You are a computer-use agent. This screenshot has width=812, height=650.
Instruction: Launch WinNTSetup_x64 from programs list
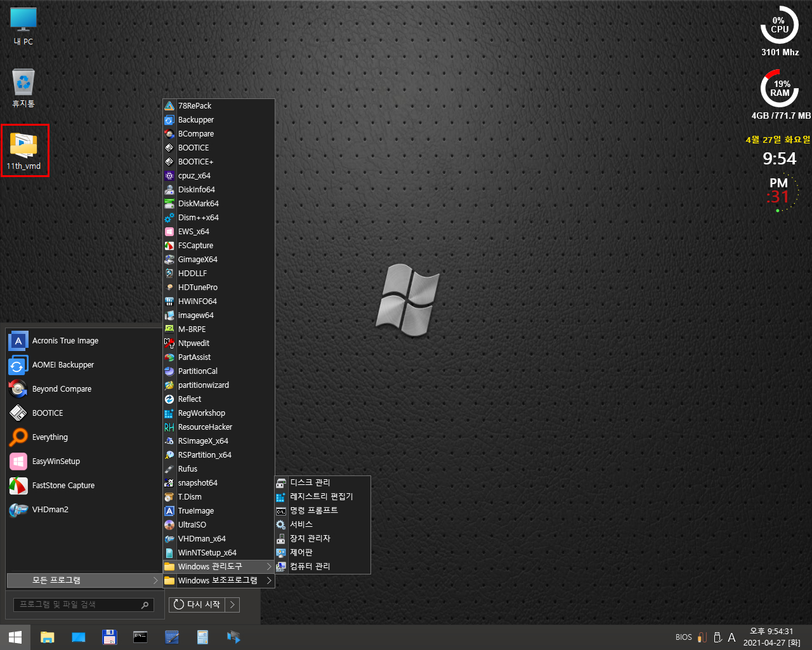pos(219,553)
